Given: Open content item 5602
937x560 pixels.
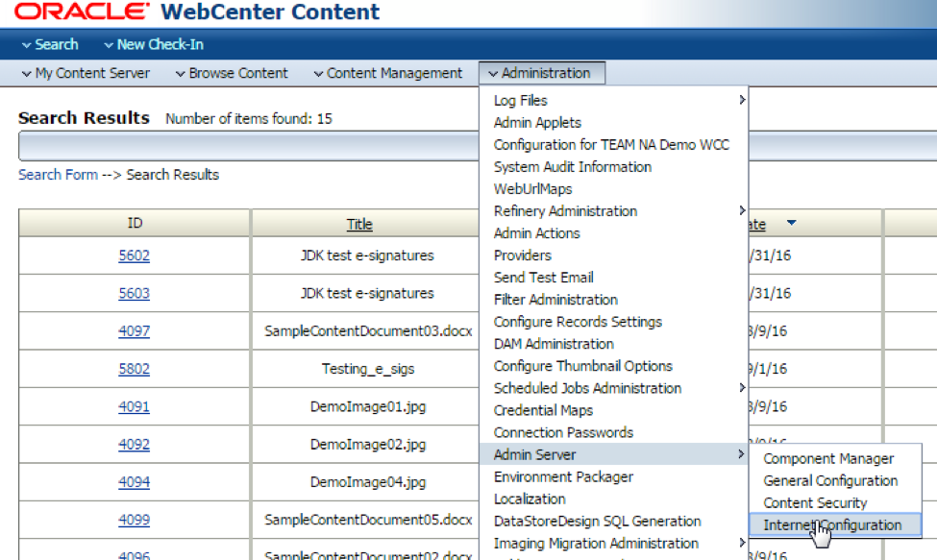Looking at the screenshot, I should pos(134,255).
